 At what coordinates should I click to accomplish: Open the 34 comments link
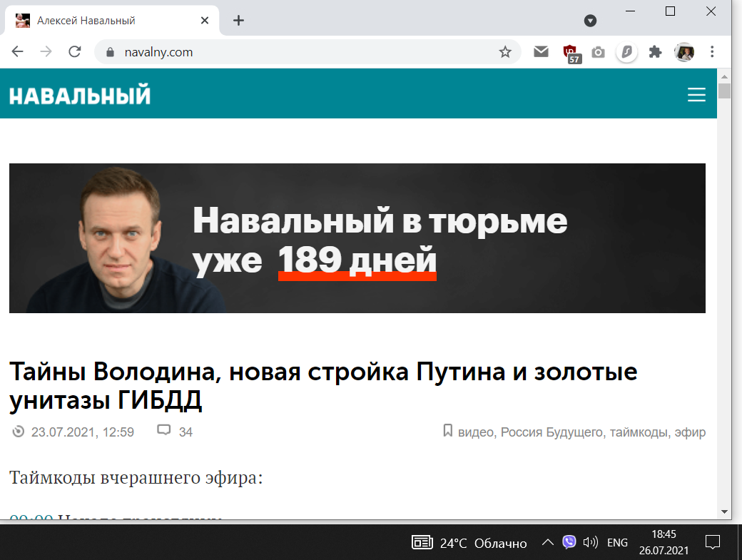point(185,432)
